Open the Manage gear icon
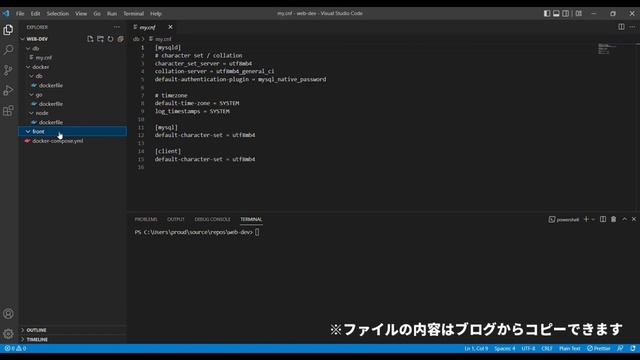Screen dimensions: 640x360 [8, 334]
